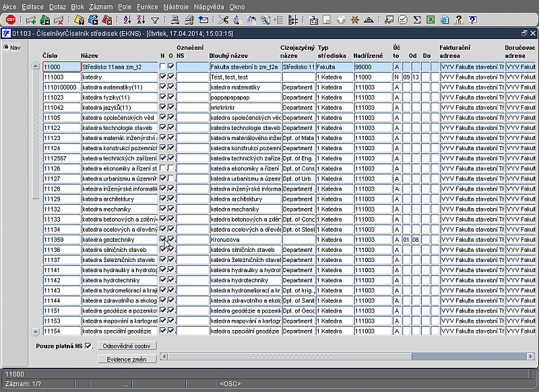The height and width of the screenshot is (392, 539).
Task: Click the horizontal scrollbar thumb
Action: [290, 356]
